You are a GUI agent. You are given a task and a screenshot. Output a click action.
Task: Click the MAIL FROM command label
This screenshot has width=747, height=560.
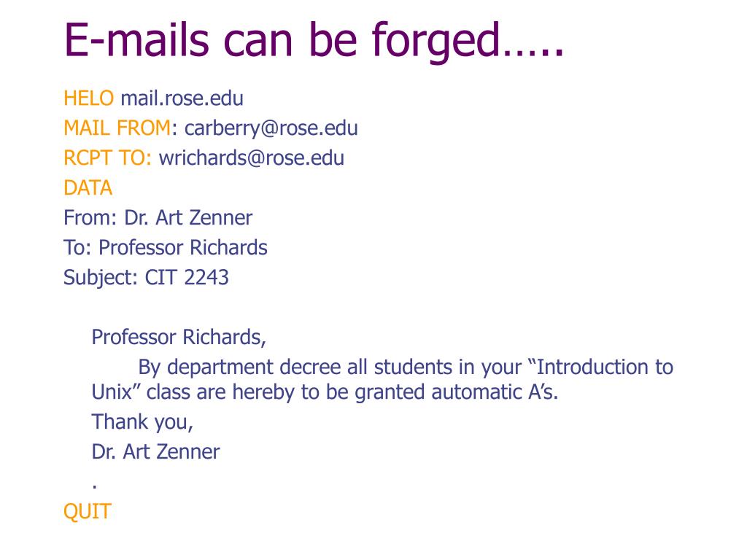(x=117, y=128)
